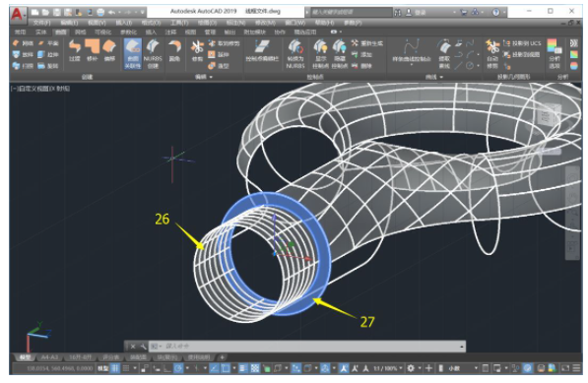
Task: Add a new layout with plus tab
Action: coord(222,357)
